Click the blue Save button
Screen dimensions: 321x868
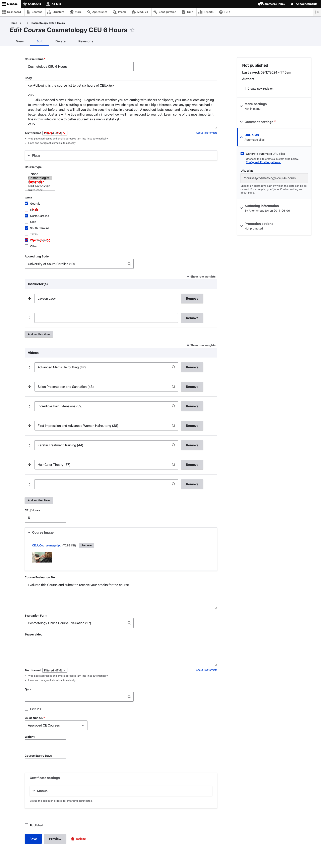click(33, 839)
